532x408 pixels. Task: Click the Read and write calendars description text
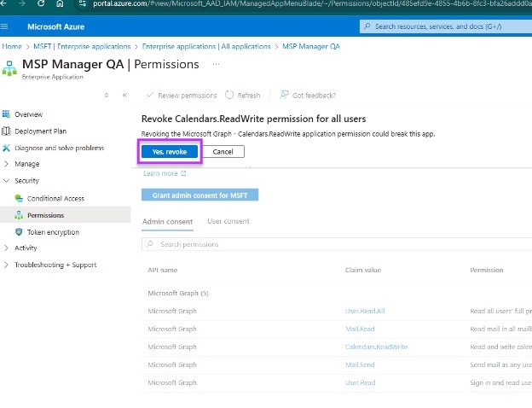click(x=501, y=347)
